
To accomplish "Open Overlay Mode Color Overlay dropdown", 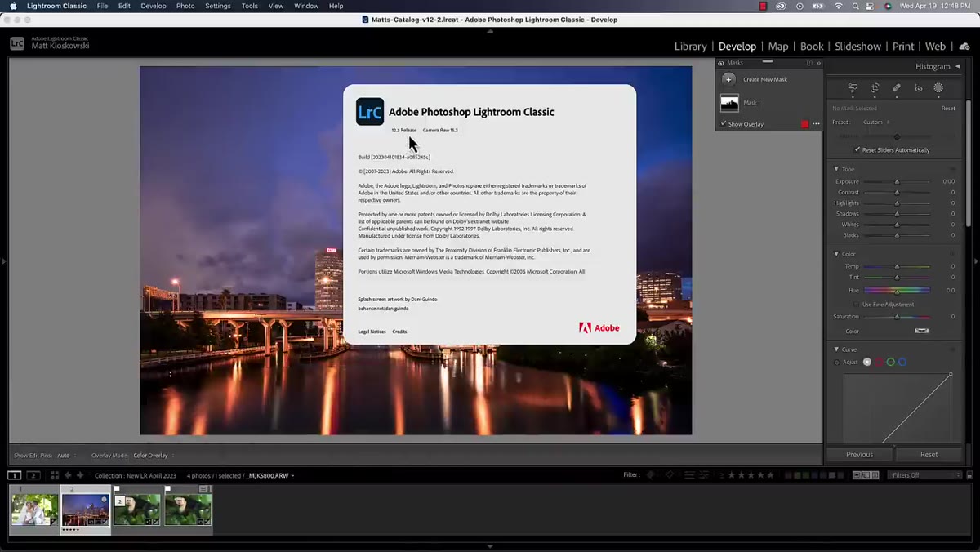I will [x=152, y=455].
